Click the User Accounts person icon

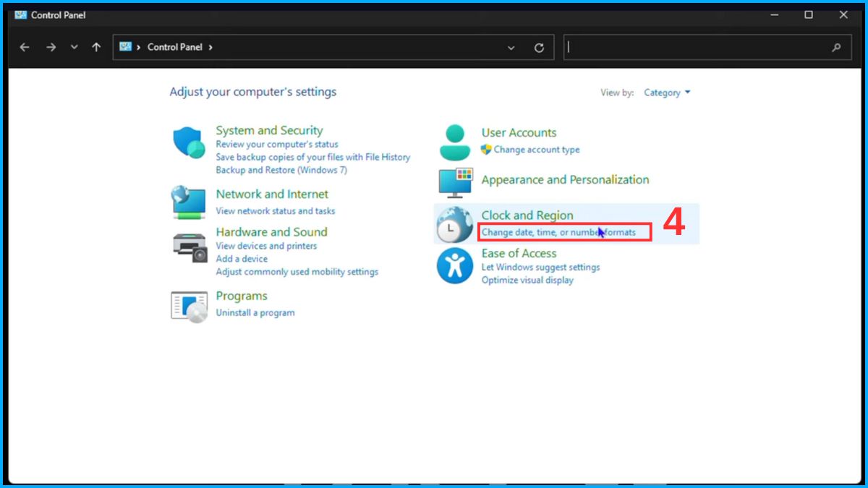click(455, 142)
